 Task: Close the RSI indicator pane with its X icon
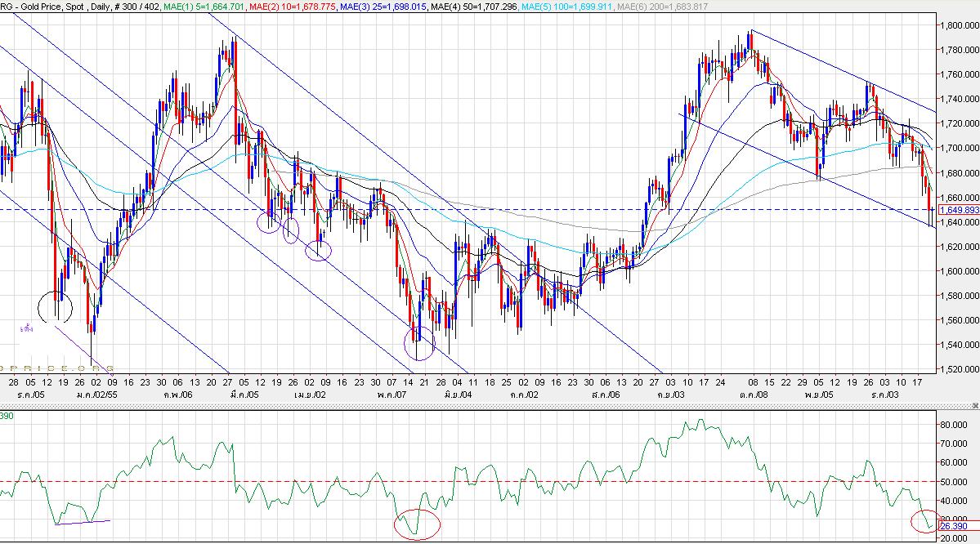click(976, 406)
